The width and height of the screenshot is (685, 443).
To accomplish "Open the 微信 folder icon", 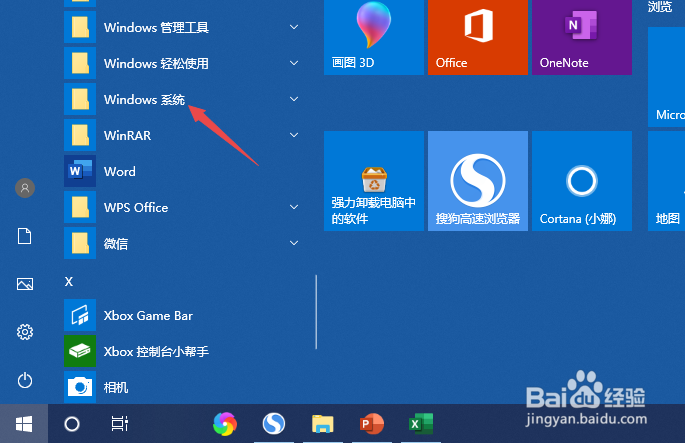I will [x=80, y=243].
